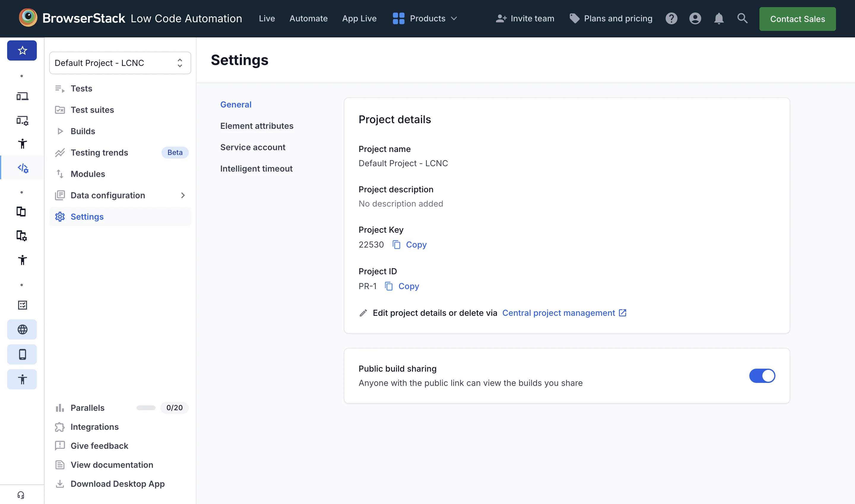Open the low code automation rail icon
The height and width of the screenshot is (504, 855).
coord(23,167)
